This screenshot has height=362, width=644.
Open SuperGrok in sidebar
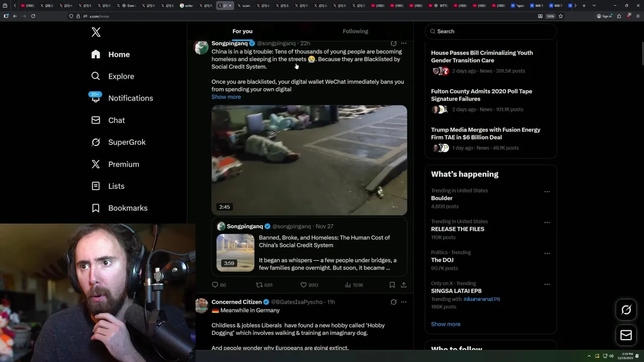click(118, 142)
